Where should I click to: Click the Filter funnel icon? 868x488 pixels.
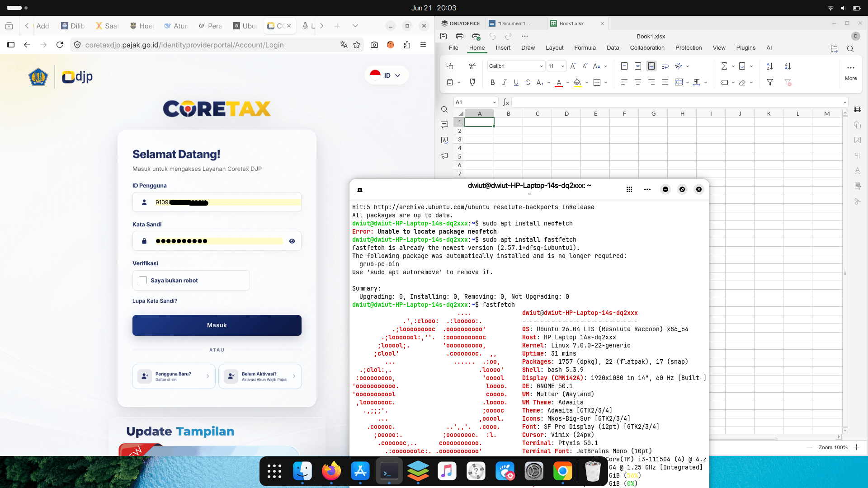pyautogui.click(x=770, y=82)
